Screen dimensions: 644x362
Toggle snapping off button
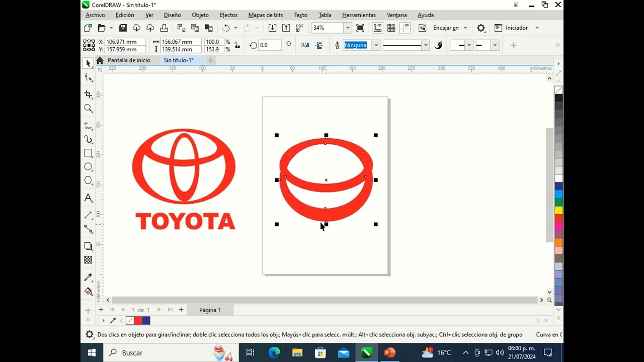(423, 28)
